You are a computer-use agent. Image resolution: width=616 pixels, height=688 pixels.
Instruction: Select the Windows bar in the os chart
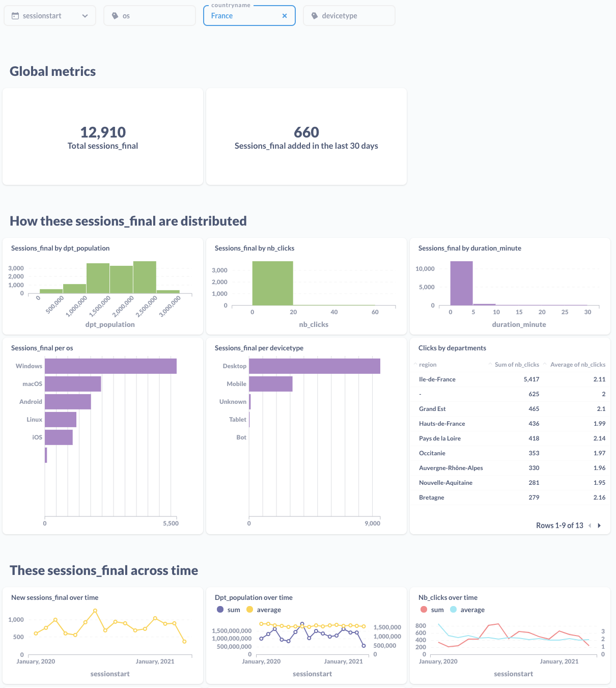tap(110, 366)
